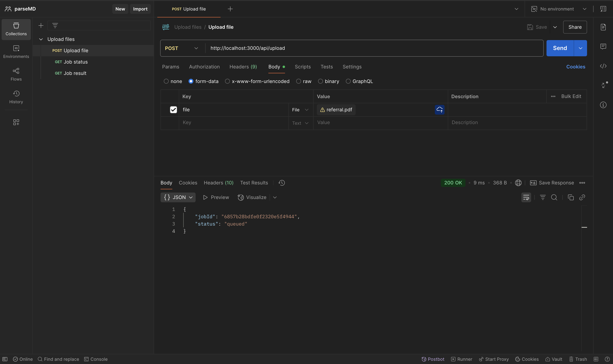This screenshot has width=613, height=364.
Task: Open new tab with plus icon
Action: pos(230,9)
